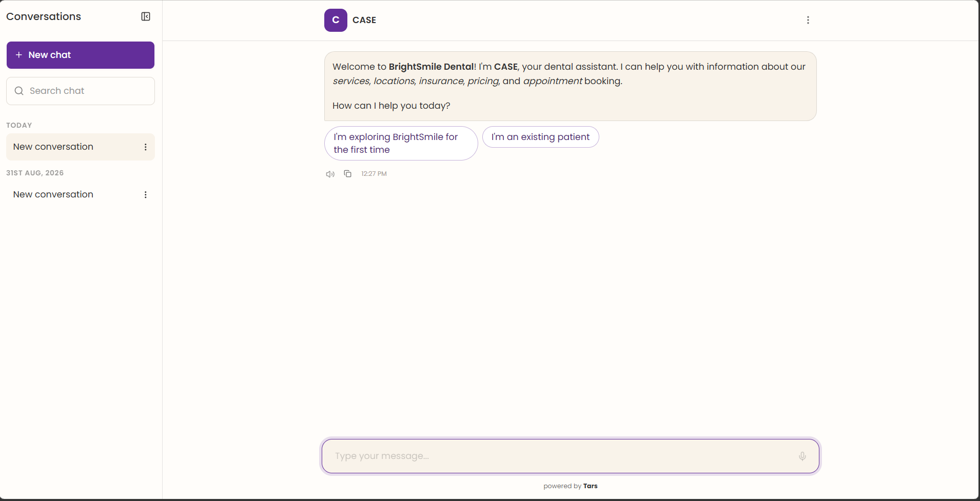Open options for the 31st Aug conversation

click(x=146, y=194)
